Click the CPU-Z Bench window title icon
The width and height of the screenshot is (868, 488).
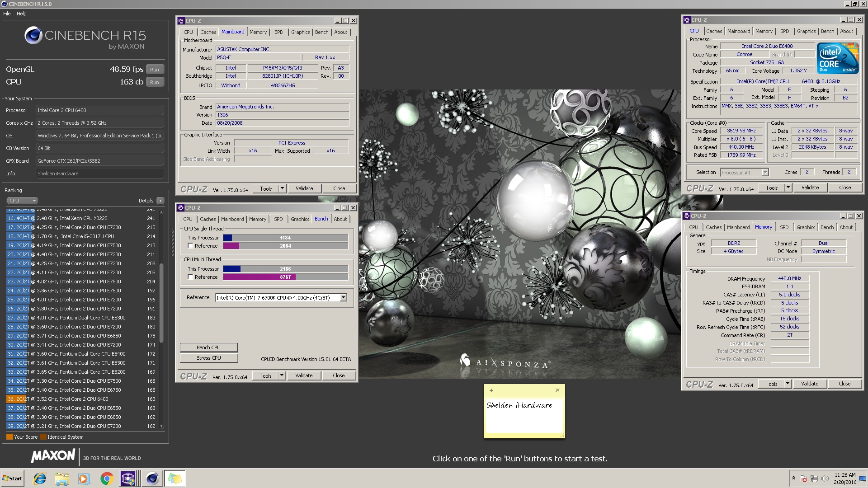click(181, 208)
